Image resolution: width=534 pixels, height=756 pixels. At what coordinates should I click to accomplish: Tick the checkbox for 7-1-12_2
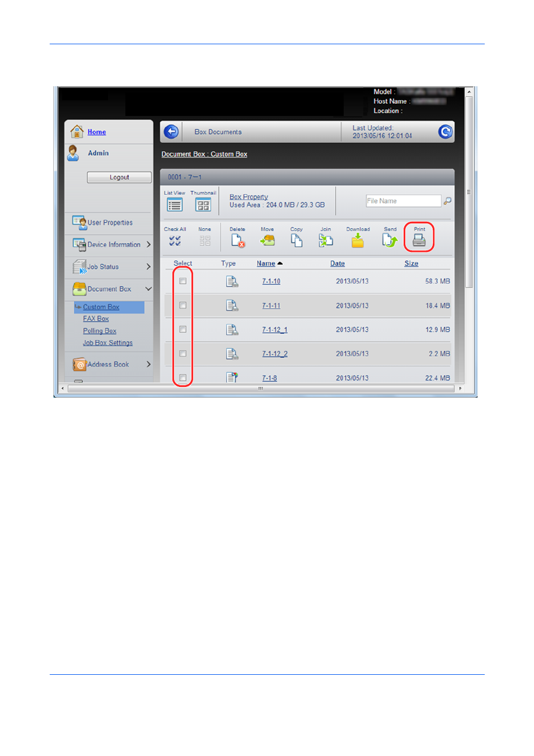[182, 353]
